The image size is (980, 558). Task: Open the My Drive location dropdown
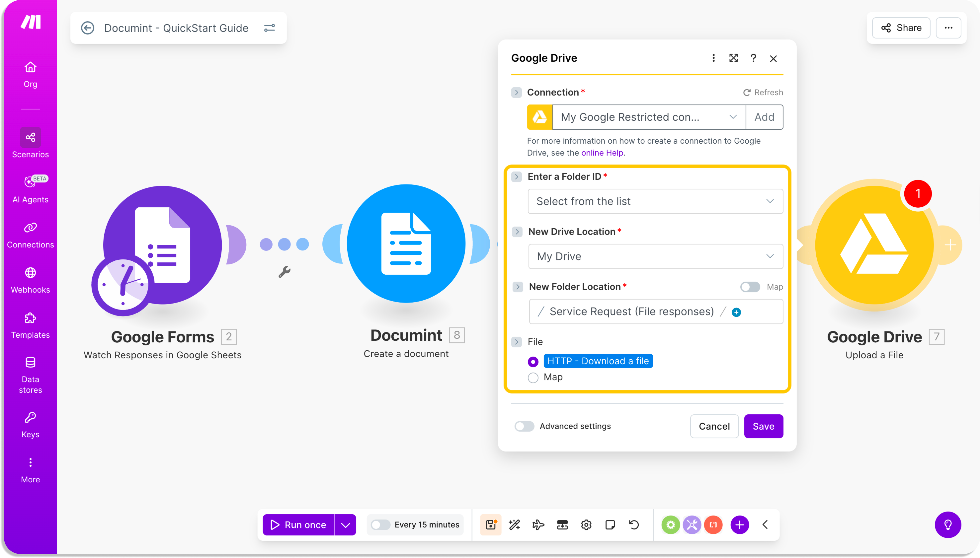tap(655, 256)
